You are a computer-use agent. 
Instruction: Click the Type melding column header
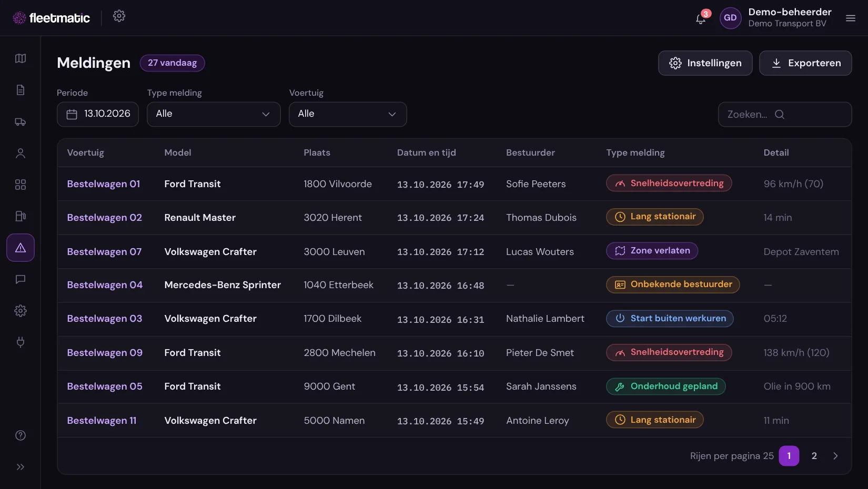[635, 152]
